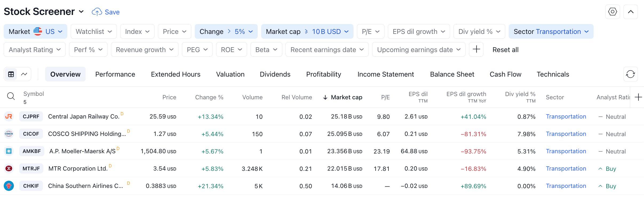This screenshot has height=197, width=644.
Task: Open the Index filter dropdown
Action: coord(137,31)
